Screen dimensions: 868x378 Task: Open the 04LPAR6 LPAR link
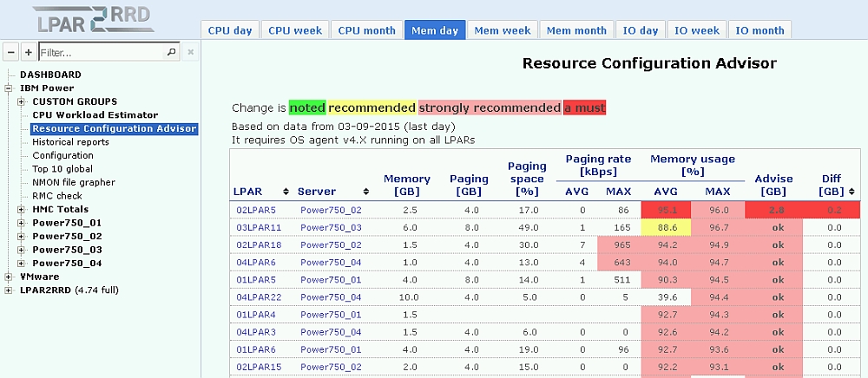[x=256, y=262]
